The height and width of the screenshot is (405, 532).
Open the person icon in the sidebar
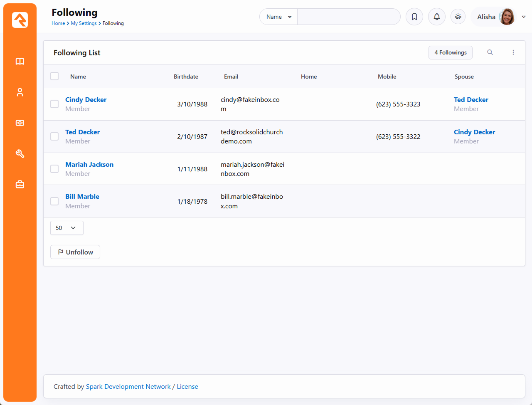point(20,92)
